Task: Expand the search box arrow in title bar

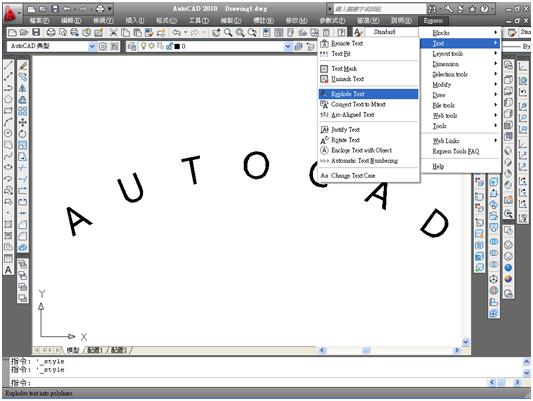Action: [329, 9]
